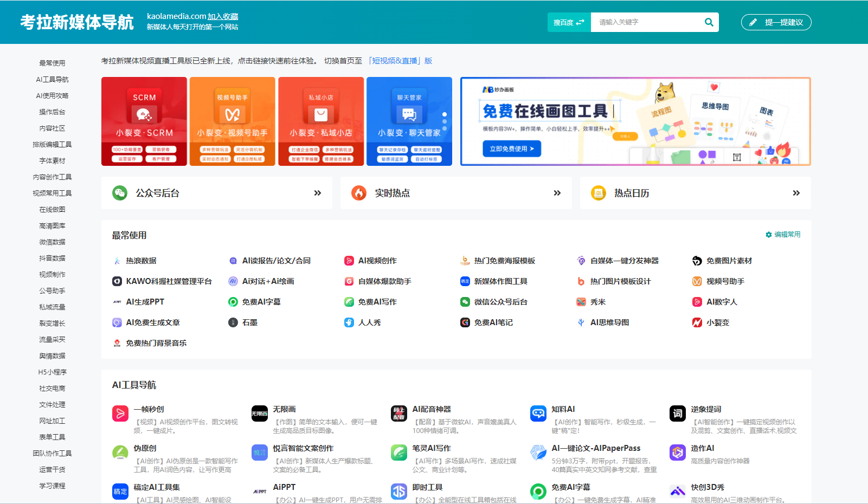Image resolution: width=868 pixels, height=504 pixels.
Task: Open the 小裂变·聊天管家 blue card
Action: [409, 121]
